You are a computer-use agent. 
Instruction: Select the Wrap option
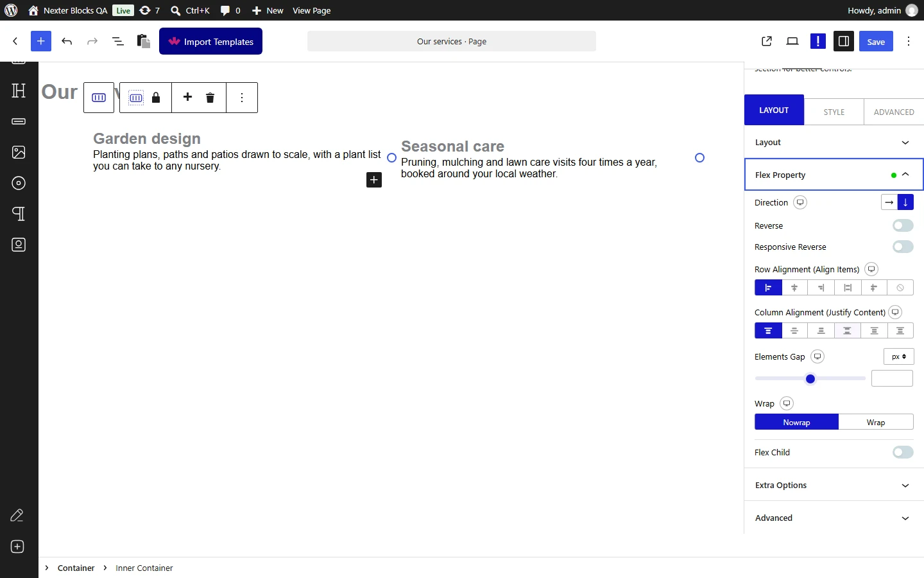(876, 422)
